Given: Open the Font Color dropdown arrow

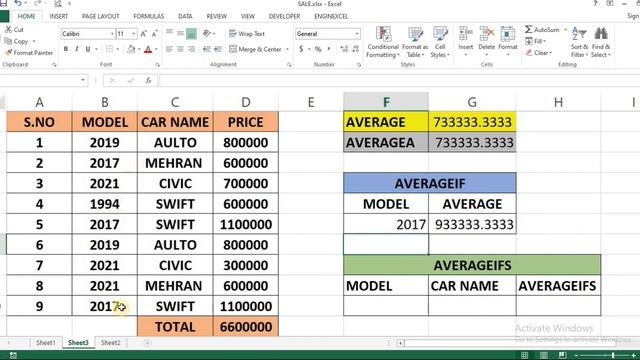Looking at the screenshot, I should coord(156,49).
